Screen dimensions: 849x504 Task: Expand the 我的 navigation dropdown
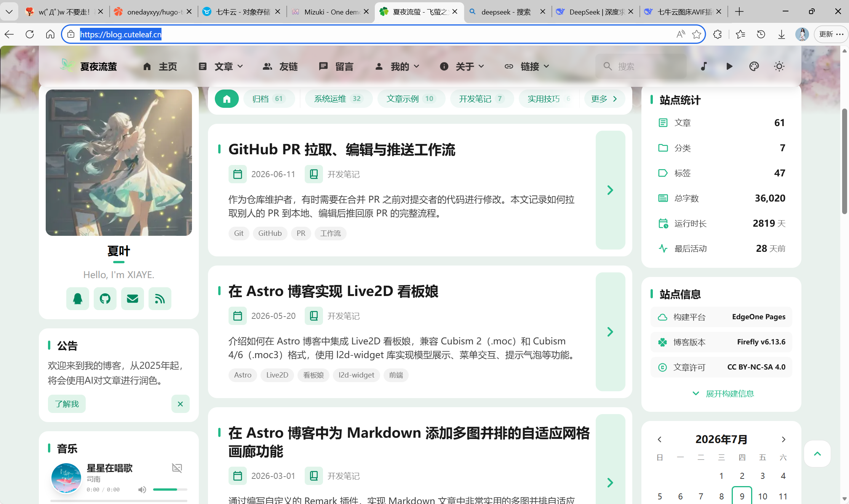398,67
